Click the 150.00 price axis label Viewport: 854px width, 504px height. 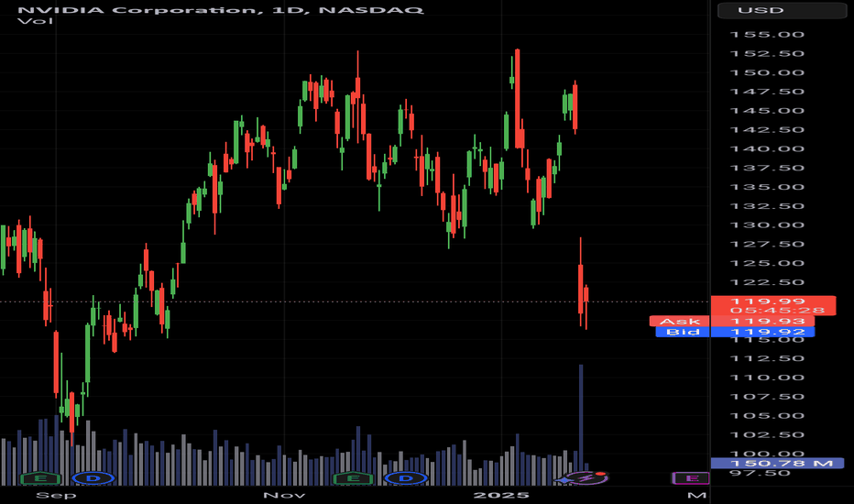[x=767, y=73]
